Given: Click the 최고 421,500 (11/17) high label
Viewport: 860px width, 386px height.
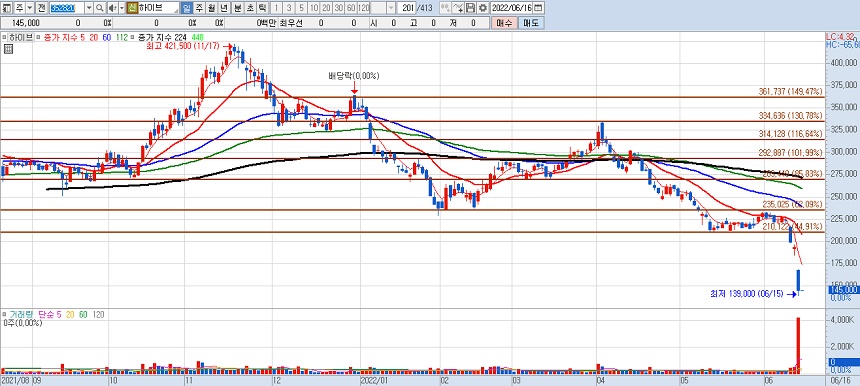Looking at the screenshot, I should [182, 47].
